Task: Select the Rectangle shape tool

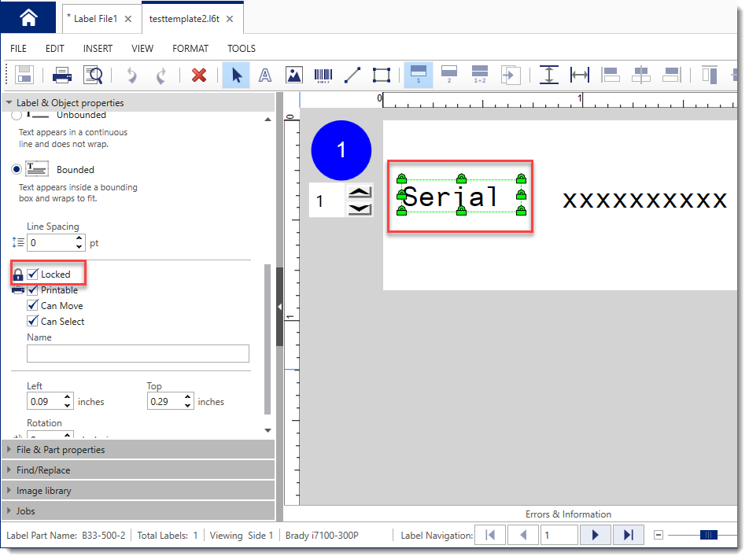Action: (382, 76)
